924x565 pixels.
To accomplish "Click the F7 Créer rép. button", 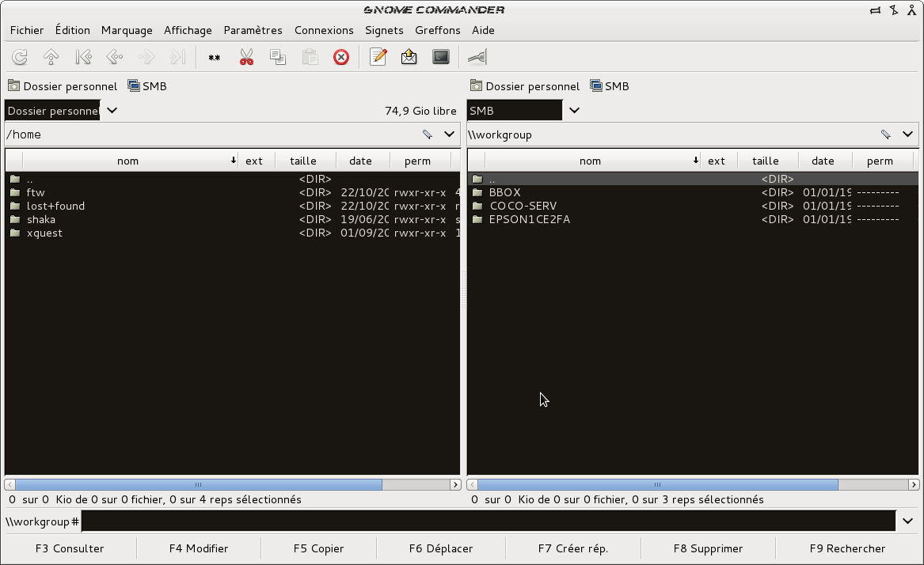I will click(x=572, y=548).
